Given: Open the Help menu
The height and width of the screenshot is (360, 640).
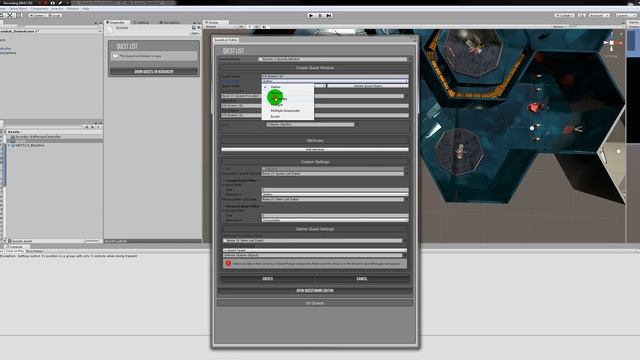Looking at the screenshot, I should (86, 8).
